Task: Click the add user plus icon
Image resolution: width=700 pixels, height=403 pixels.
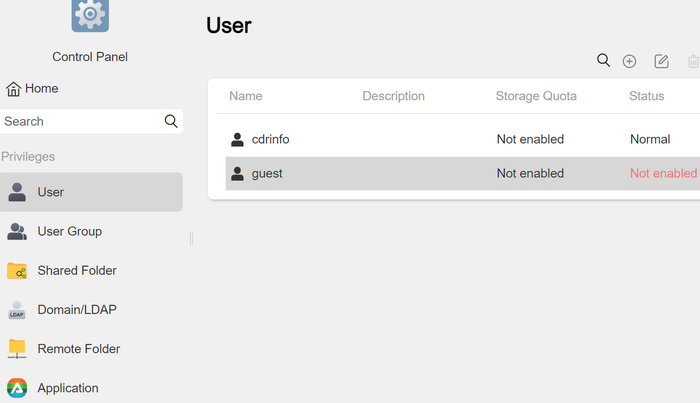Action: coord(629,61)
